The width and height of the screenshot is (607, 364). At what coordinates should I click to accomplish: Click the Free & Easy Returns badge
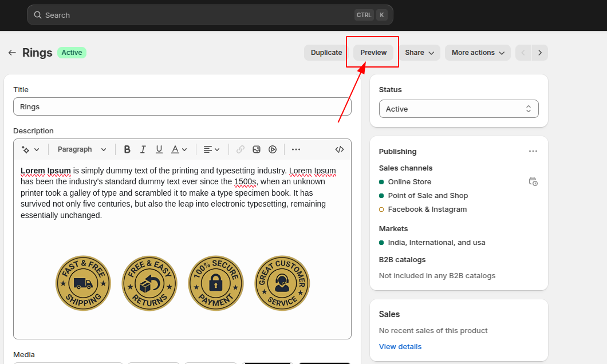(149, 283)
